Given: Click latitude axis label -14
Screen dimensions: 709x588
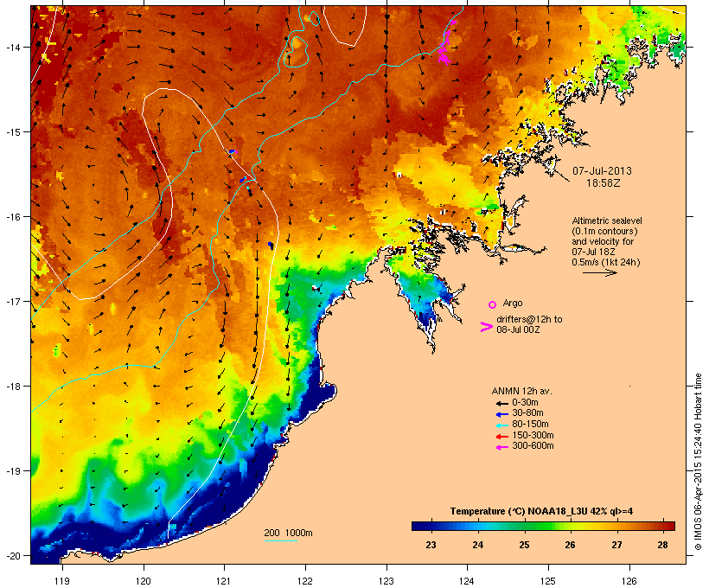Looking at the screenshot, I should [x=12, y=47].
